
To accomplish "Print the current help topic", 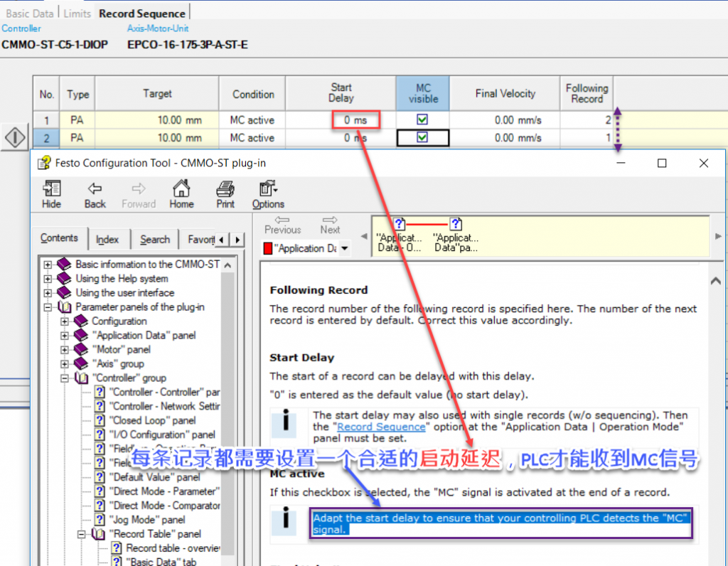I will (x=225, y=194).
